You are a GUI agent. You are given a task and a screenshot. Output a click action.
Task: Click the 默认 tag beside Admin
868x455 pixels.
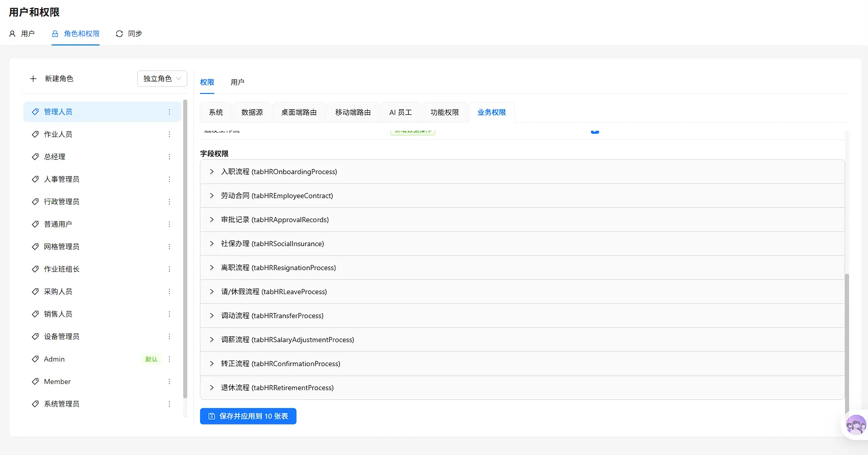pos(152,359)
